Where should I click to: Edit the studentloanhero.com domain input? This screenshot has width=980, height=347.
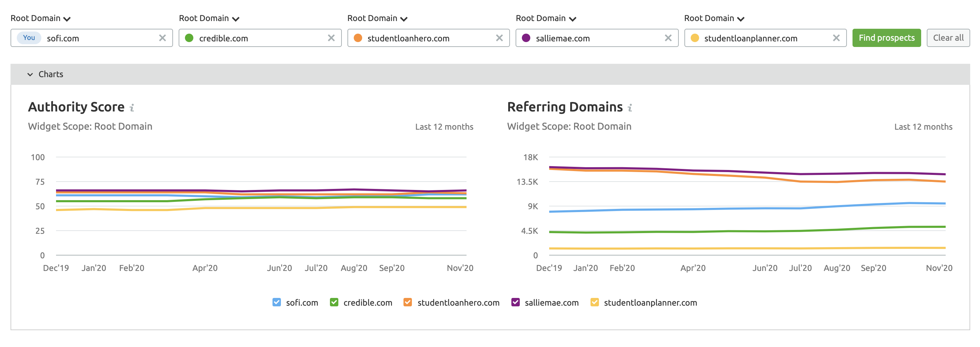429,39
